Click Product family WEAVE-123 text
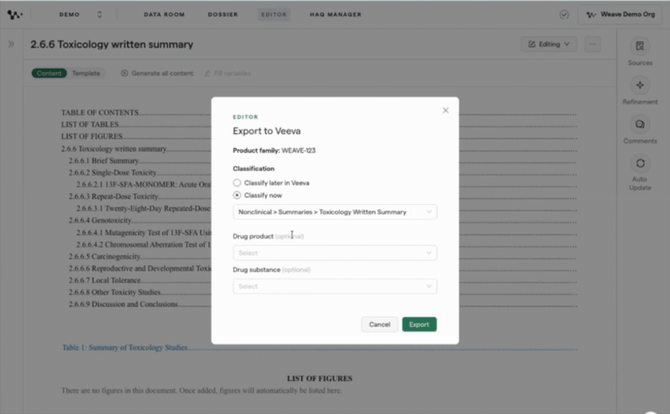This screenshot has width=670, height=414. tap(274, 150)
